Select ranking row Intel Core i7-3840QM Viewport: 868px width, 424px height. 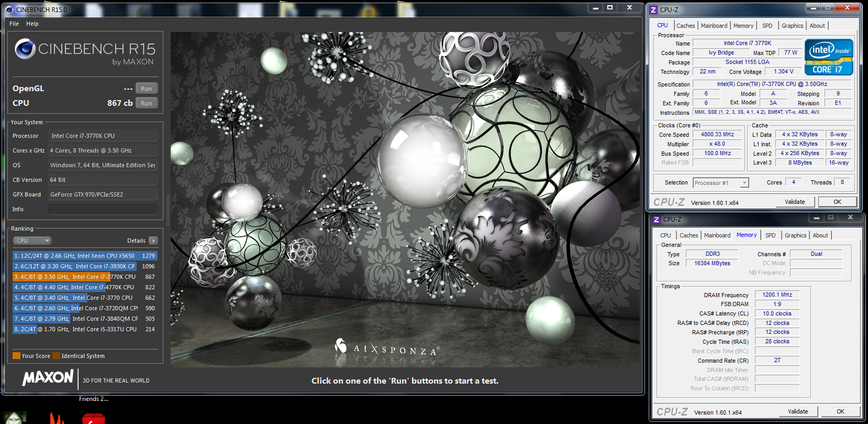(85, 319)
